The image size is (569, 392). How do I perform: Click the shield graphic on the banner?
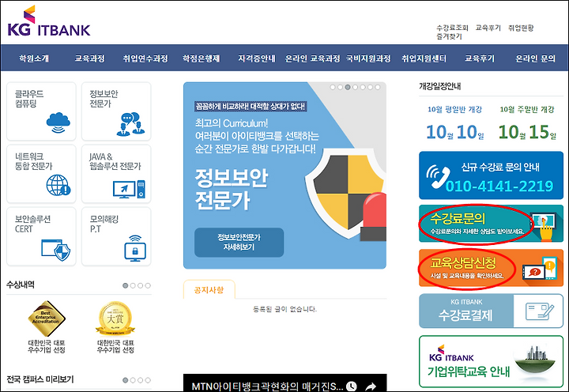click(x=345, y=195)
